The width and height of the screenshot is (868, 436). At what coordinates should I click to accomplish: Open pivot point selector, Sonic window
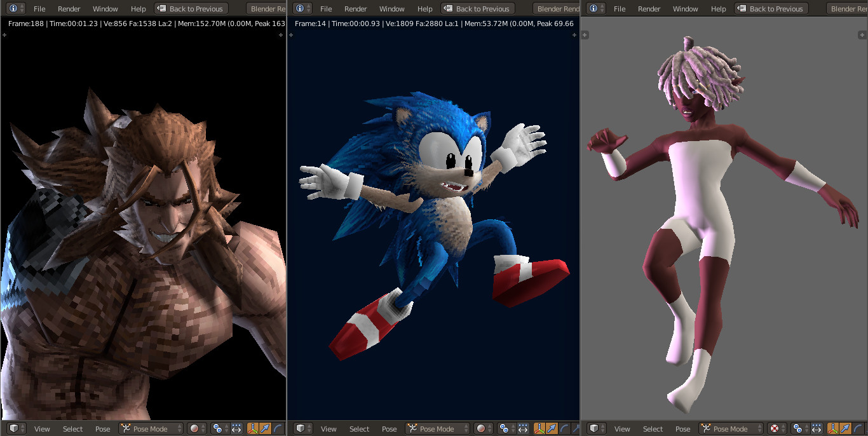506,428
